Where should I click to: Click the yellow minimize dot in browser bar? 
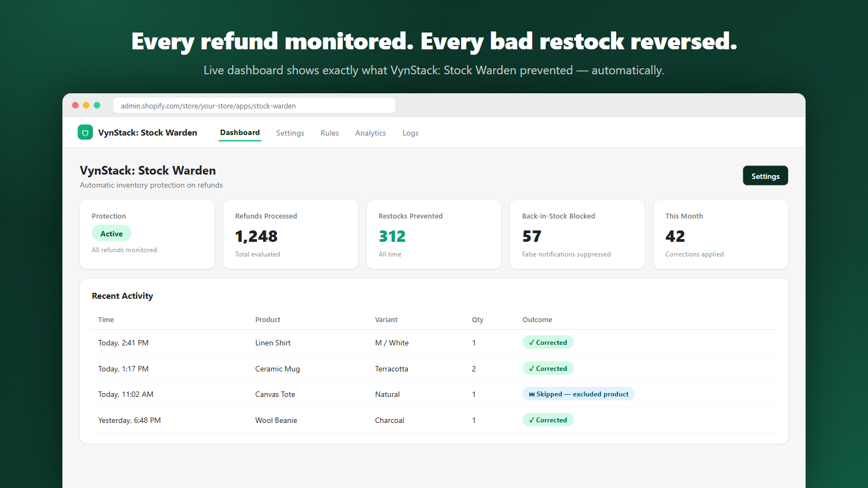point(86,105)
